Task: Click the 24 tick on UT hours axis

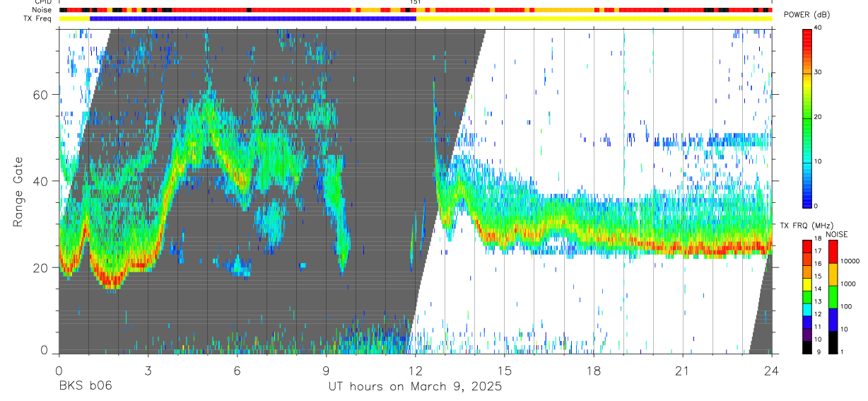Action: tap(772, 370)
